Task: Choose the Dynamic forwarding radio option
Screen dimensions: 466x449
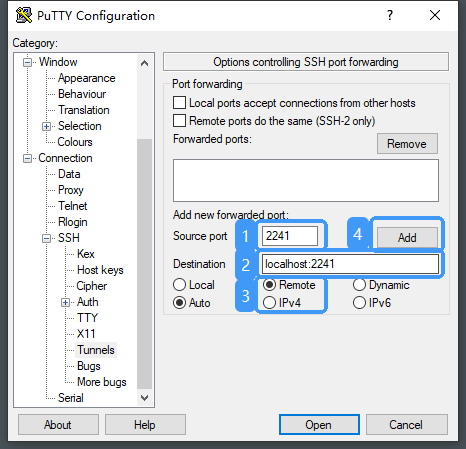Action: [x=359, y=285]
